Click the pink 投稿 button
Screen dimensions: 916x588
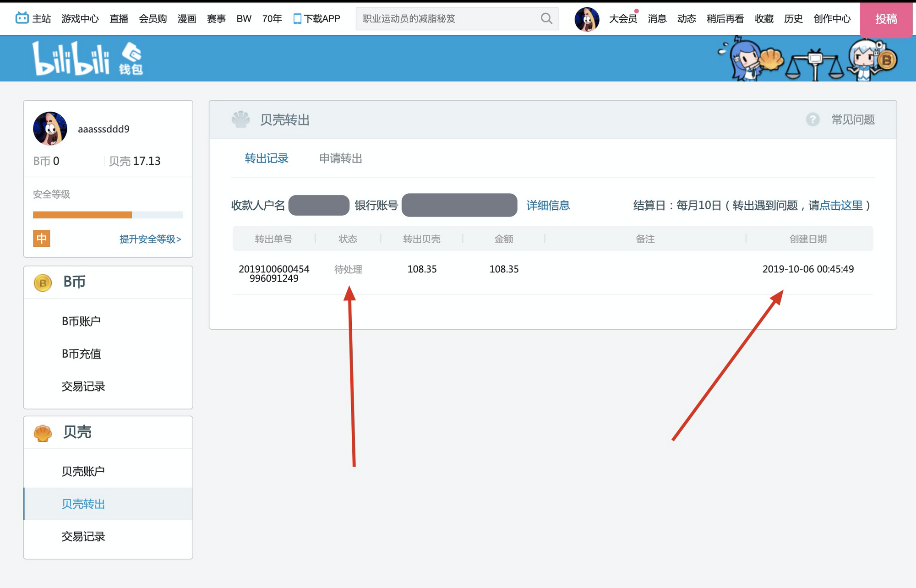(887, 19)
